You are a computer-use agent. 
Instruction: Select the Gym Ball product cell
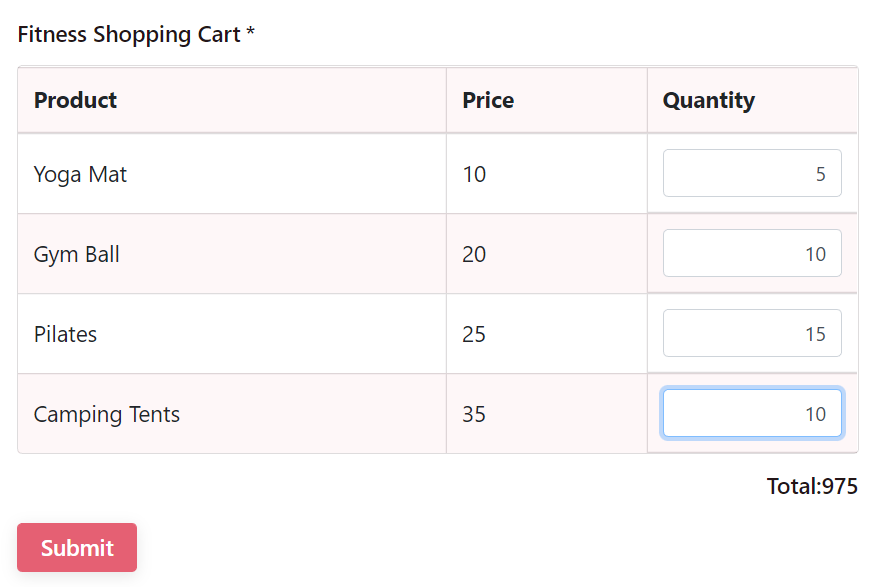point(77,254)
